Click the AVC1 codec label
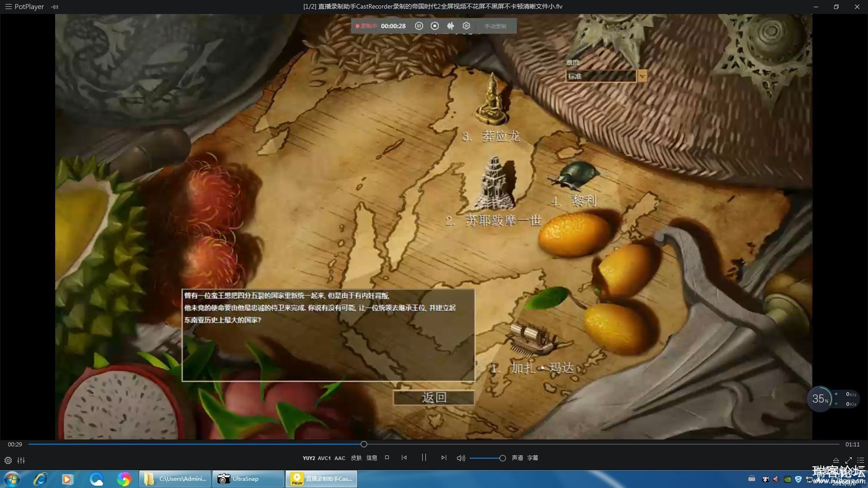868x488 pixels. [x=324, y=458]
